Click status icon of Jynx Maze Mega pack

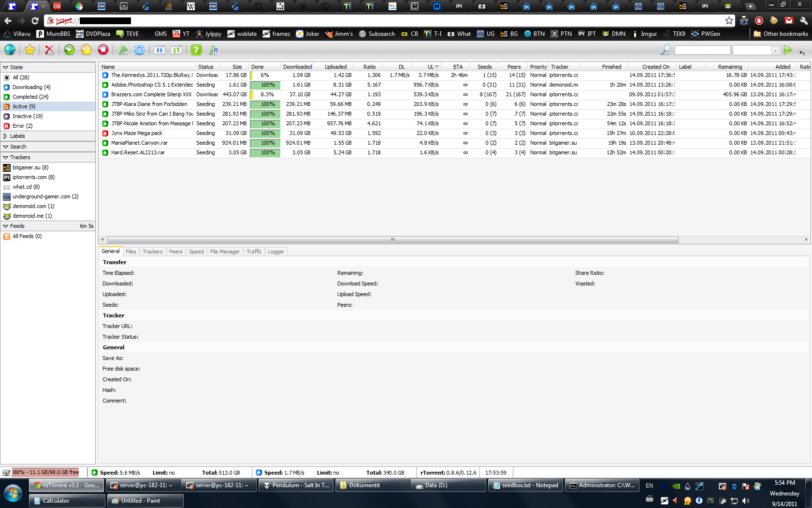pos(105,133)
